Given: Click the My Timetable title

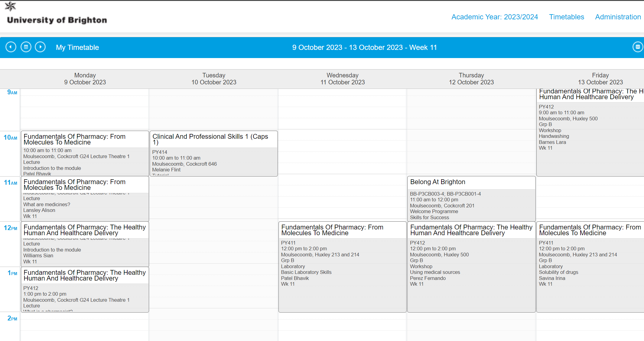Looking at the screenshot, I should [77, 47].
